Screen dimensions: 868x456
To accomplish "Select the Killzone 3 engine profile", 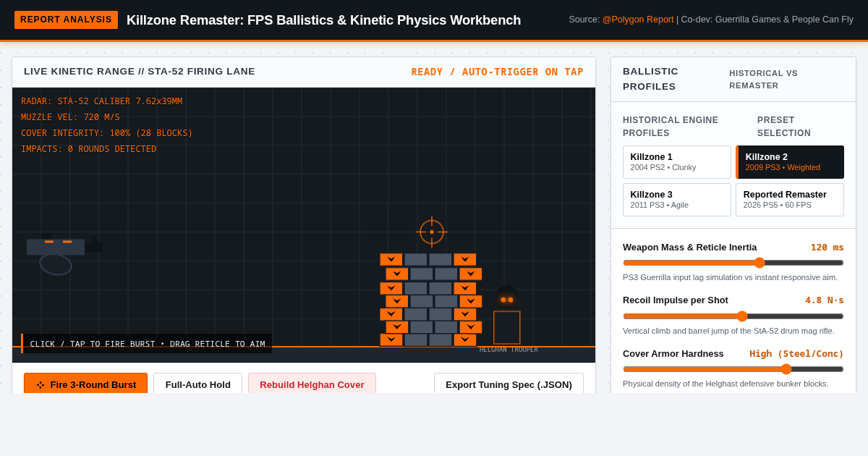I will (x=676, y=200).
